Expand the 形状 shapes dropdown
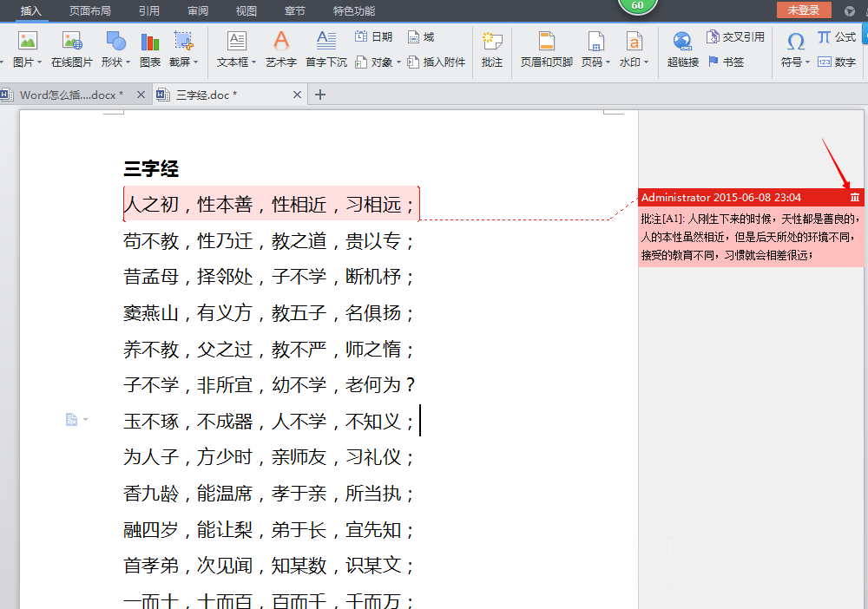This screenshot has width=868, height=609. coord(128,62)
